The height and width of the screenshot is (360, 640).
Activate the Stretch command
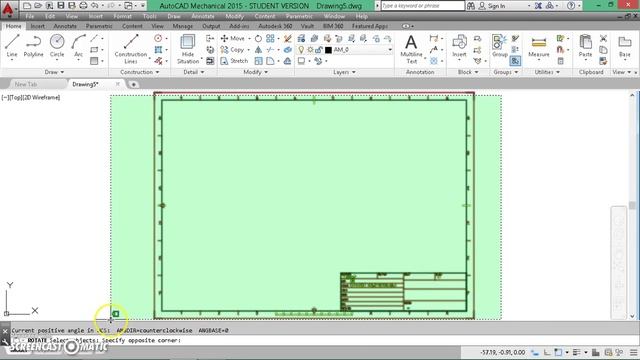(x=234, y=61)
